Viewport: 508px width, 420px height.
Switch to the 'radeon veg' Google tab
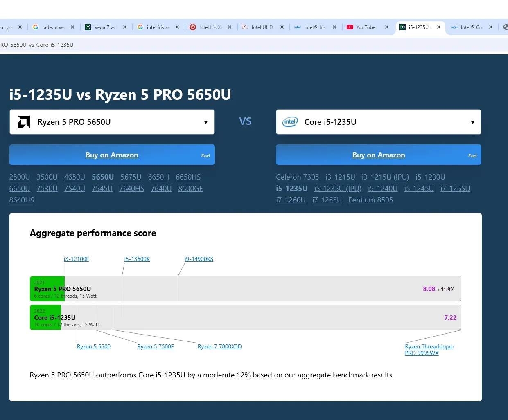coord(53,27)
